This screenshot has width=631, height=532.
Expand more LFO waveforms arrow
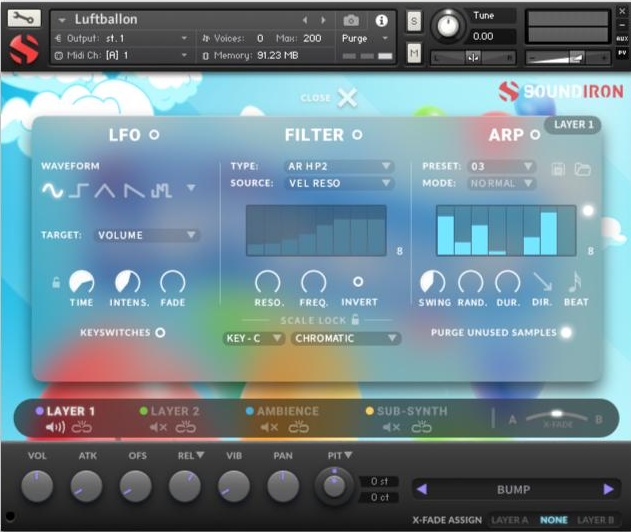click(191, 188)
